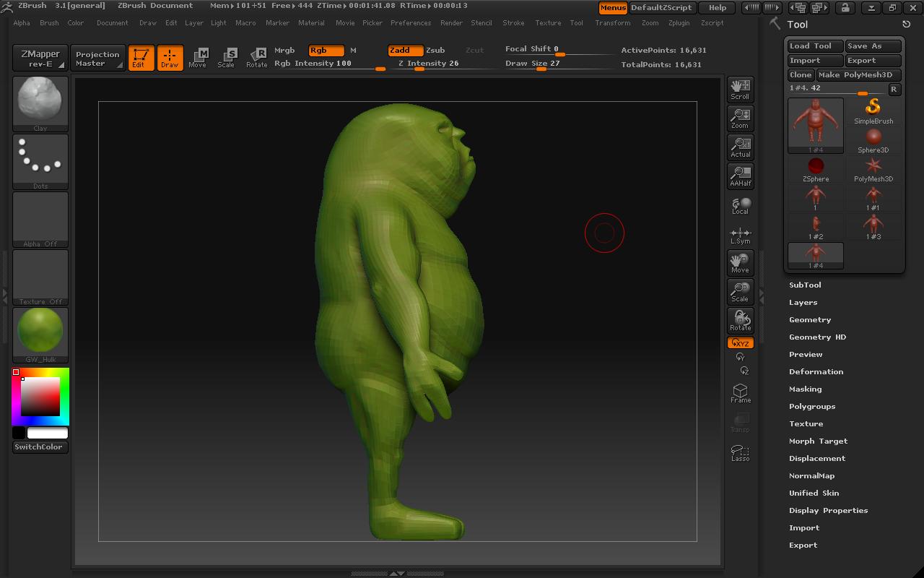Screen dimensions: 924x578
Task: Expand the Geometry section
Action: [810, 319]
